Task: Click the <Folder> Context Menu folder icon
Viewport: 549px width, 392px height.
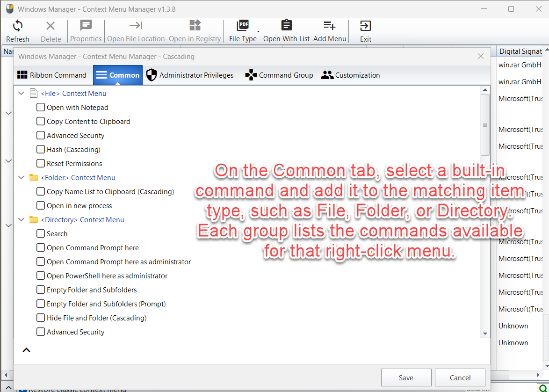Action: tap(34, 178)
